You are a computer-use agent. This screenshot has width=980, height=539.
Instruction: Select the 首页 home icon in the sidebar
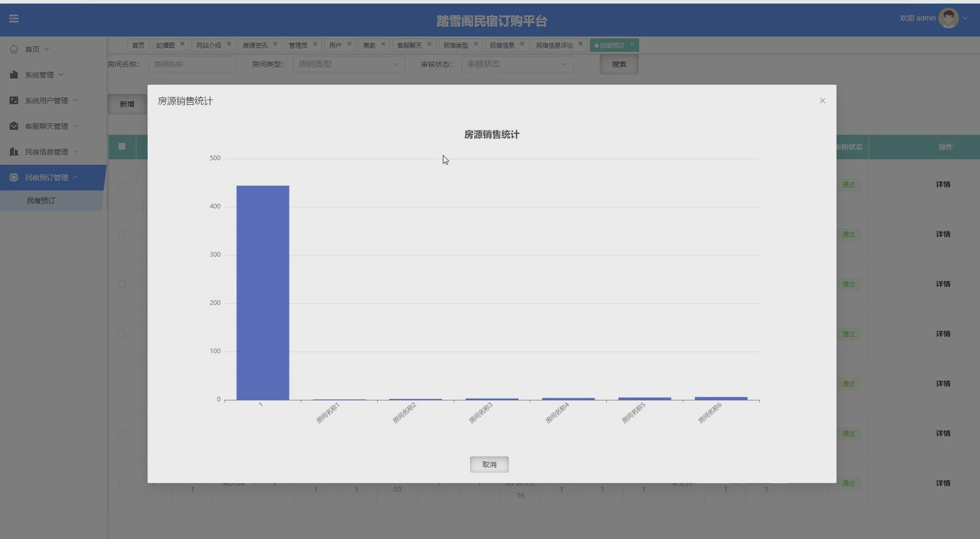(x=14, y=49)
